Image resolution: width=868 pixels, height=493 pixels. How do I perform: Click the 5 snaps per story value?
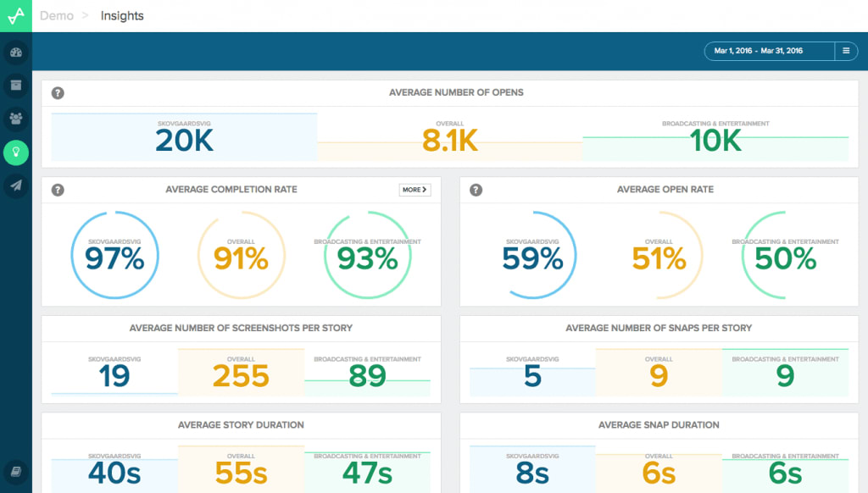click(x=532, y=376)
